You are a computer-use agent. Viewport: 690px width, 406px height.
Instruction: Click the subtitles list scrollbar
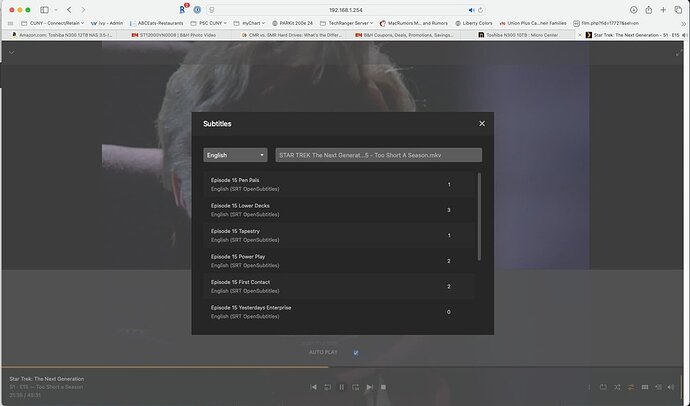pos(479,216)
